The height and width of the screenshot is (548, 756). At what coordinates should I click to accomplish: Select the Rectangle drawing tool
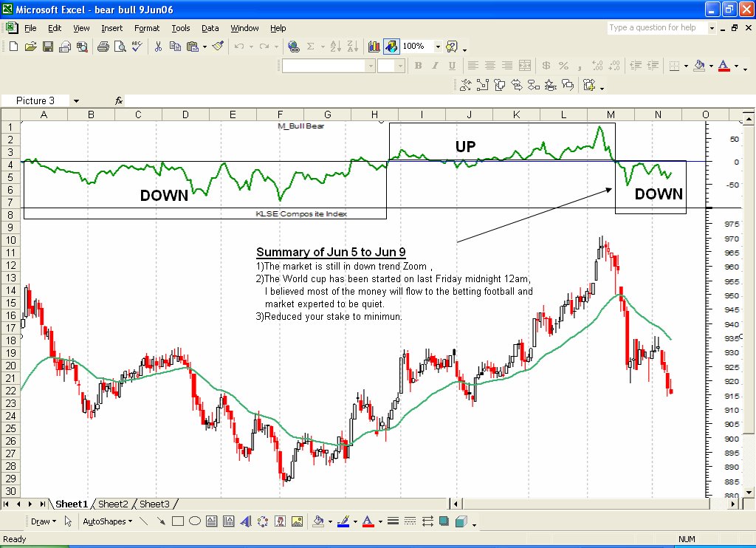pyautogui.click(x=178, y=521)
